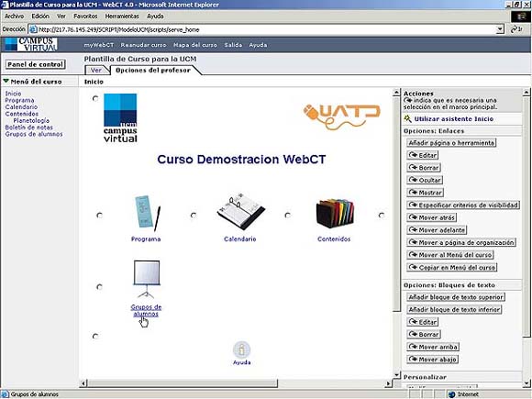Click the Ayuda info icon at page bottom
The image size is (532, 399).
coord(241,349)
